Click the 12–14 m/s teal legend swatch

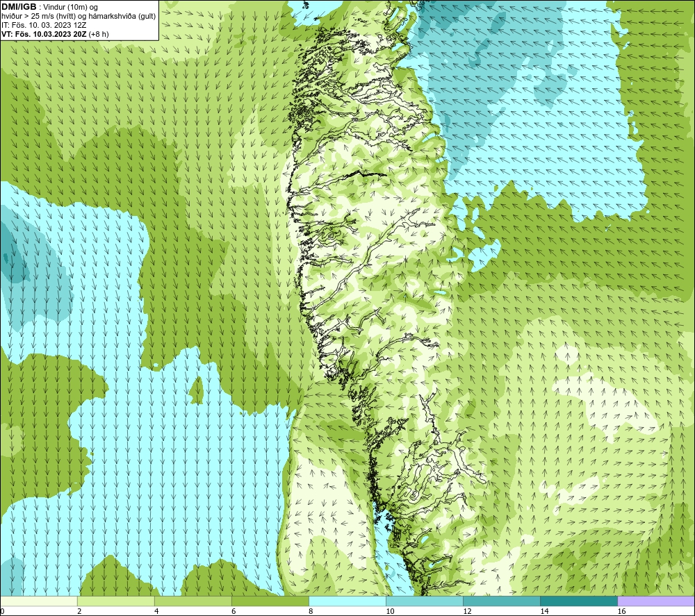[x=502, y=601]
